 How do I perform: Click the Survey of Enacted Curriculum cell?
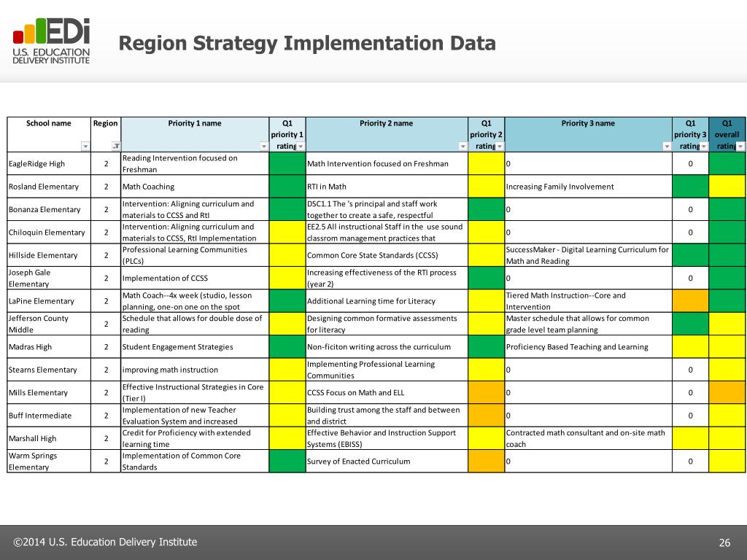coord(387,461)
